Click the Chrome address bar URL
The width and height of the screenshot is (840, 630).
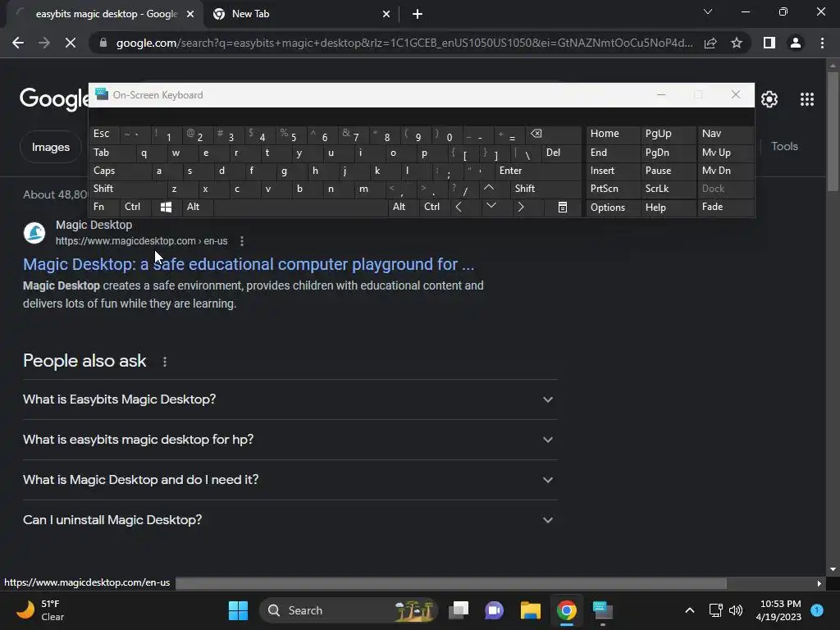[404, 43]
